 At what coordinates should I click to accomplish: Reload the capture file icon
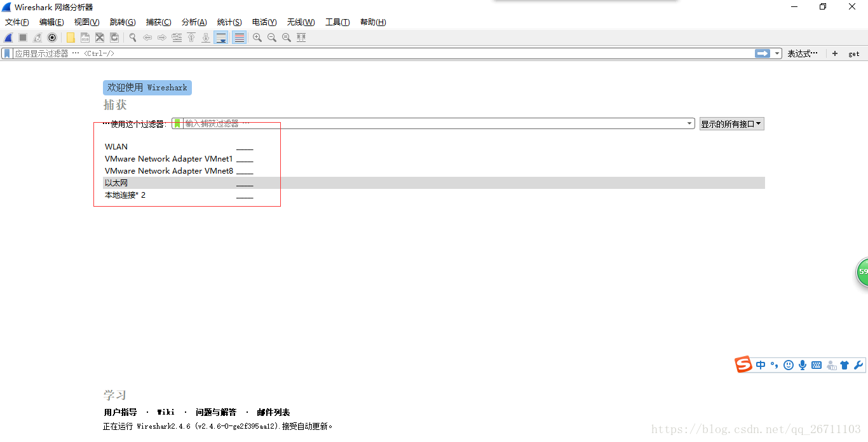click(114, 38)
